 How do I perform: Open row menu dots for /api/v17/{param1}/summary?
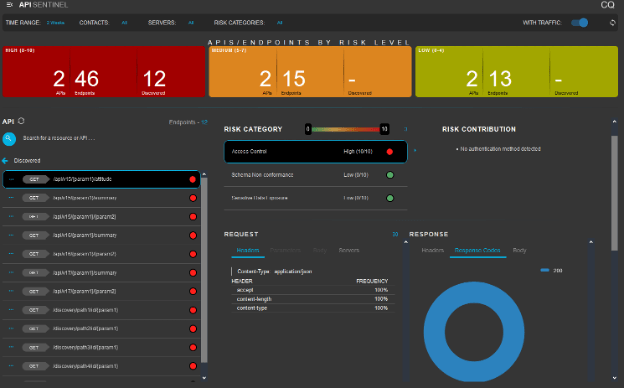[x=11, y=273]
